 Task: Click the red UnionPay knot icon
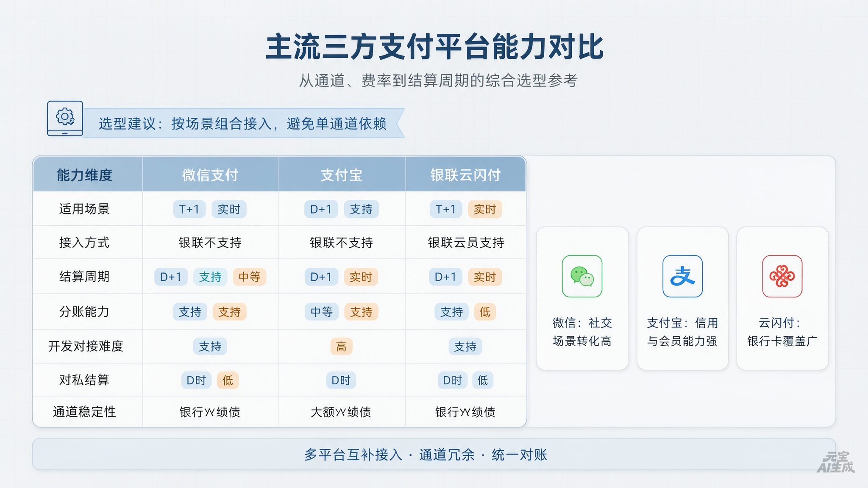pyautogui.click(x=782, y=276)
